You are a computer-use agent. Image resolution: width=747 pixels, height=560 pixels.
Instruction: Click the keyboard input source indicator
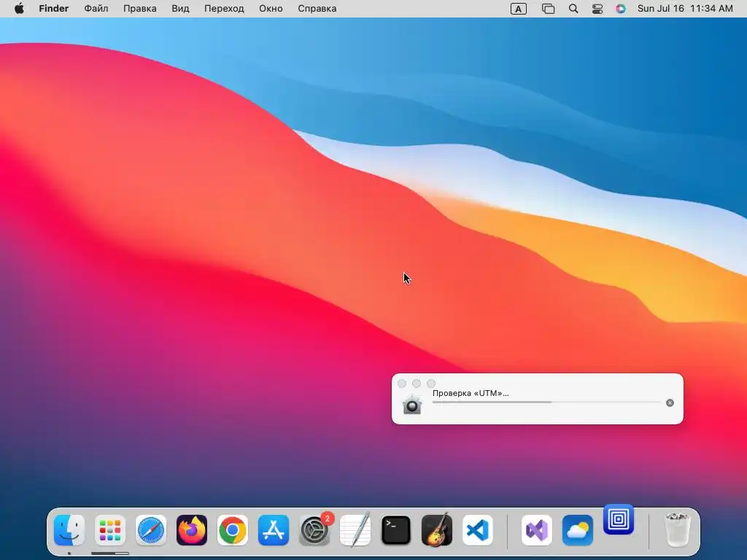click(519, 9)
